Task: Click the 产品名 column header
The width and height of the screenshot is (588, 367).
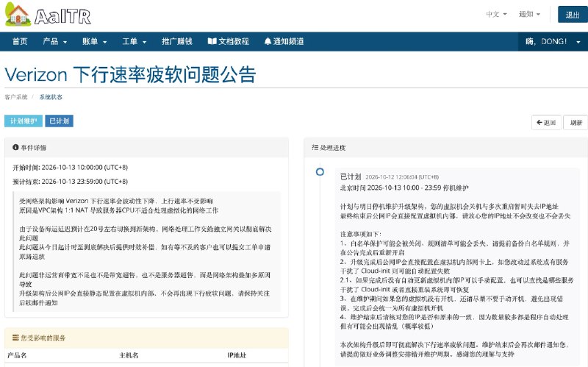Action: (x=17, y=355)
